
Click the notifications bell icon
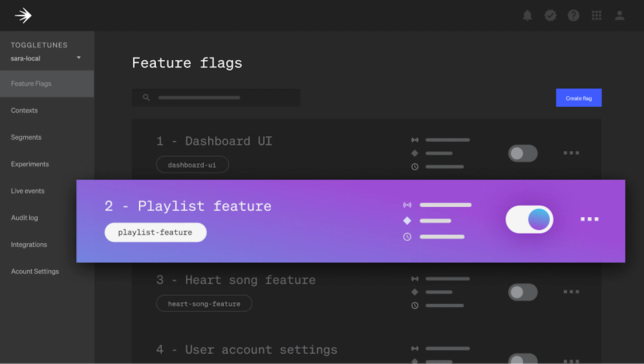[x=527, y=15]
